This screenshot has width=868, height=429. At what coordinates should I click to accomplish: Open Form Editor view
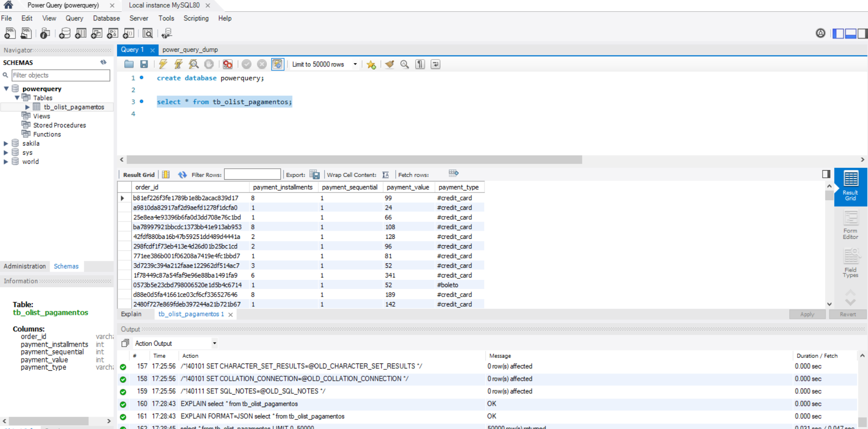[850, 225]
